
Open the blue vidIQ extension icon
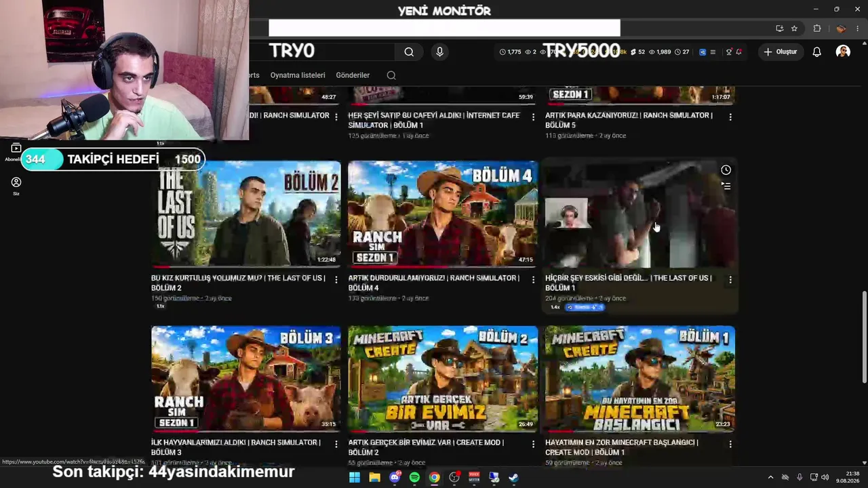703,52
